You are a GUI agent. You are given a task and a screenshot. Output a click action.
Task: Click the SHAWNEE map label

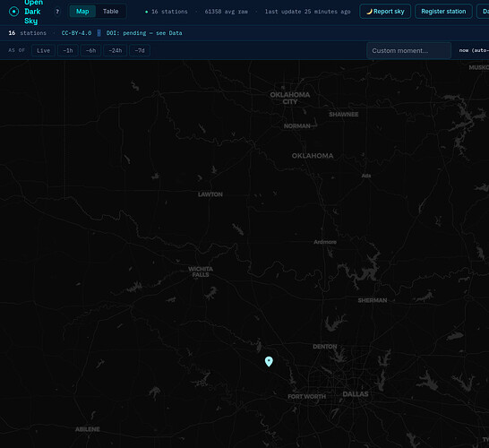click(x=344, y=115)
